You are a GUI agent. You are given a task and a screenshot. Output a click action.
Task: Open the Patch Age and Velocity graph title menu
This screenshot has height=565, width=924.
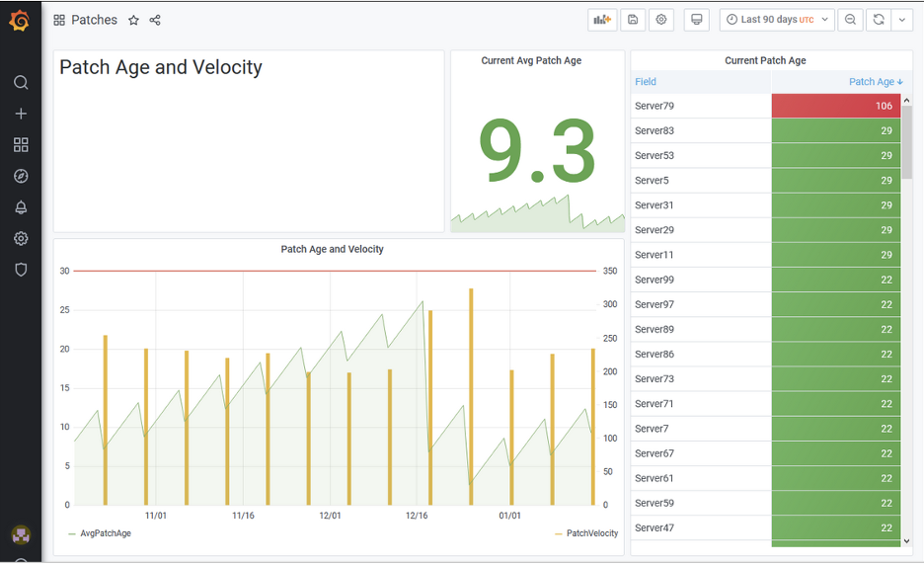click(x=332, y=249)
